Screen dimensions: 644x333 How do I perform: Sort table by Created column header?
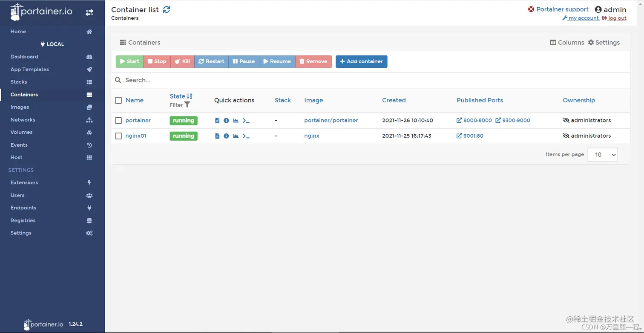point(394,100)
